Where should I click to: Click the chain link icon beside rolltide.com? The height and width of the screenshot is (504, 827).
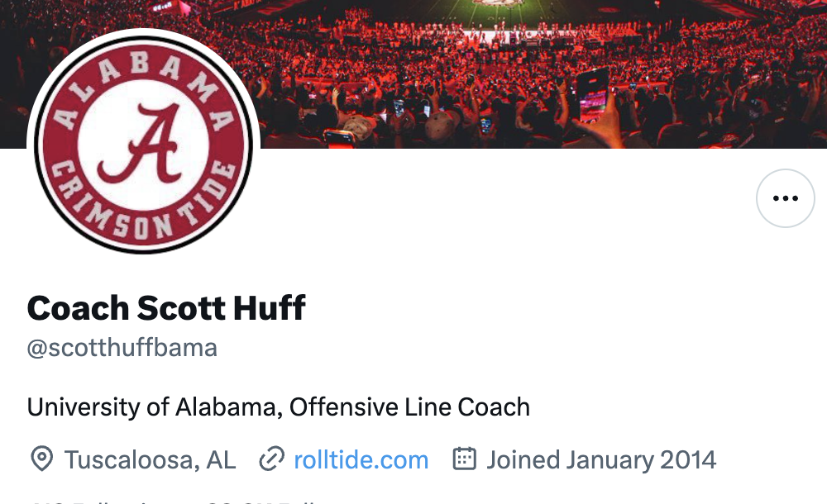[271, 459]
